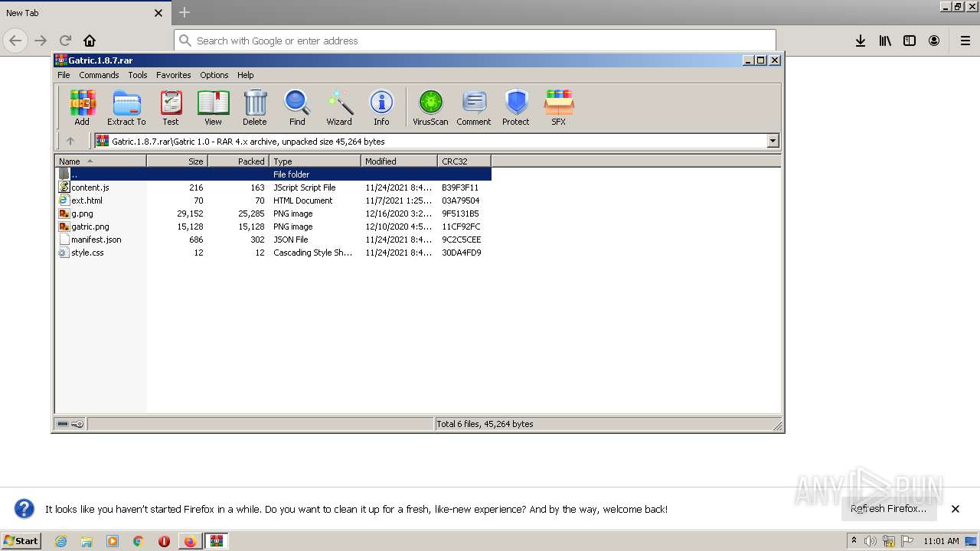980x551 pixels.
Task: Click volume icon in system tray
Action: [871, 541]
